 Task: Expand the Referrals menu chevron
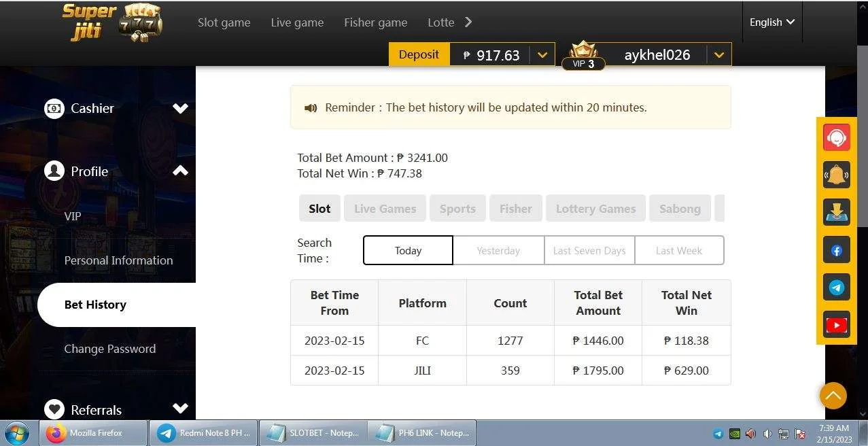tap(180, 409)
